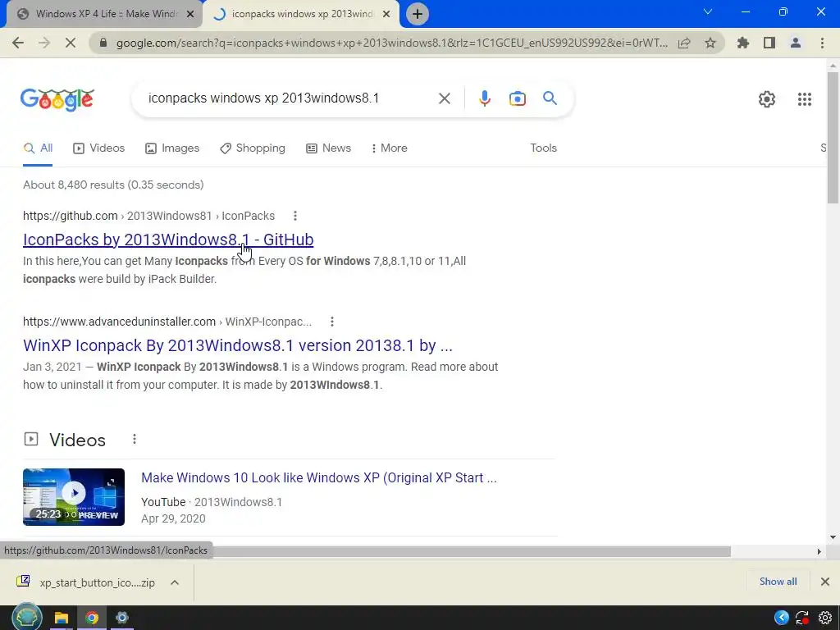840x630 pixels.
Task: Open Google settings gear
Action: click(x=767, y=99)
